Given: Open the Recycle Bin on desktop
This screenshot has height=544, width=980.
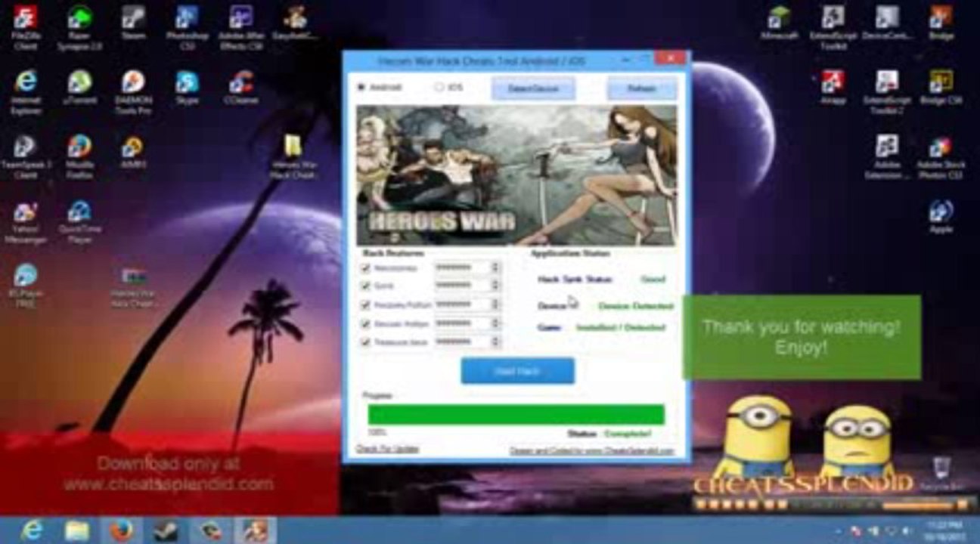Looking at the screenshot, I should [941, 474].
